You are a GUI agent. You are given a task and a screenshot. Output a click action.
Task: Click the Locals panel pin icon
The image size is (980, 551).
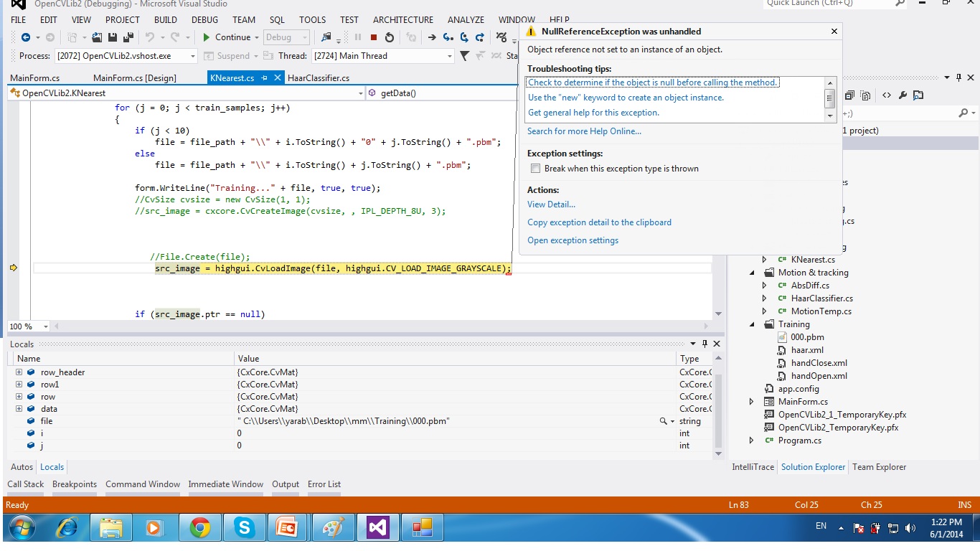(705, 344)
